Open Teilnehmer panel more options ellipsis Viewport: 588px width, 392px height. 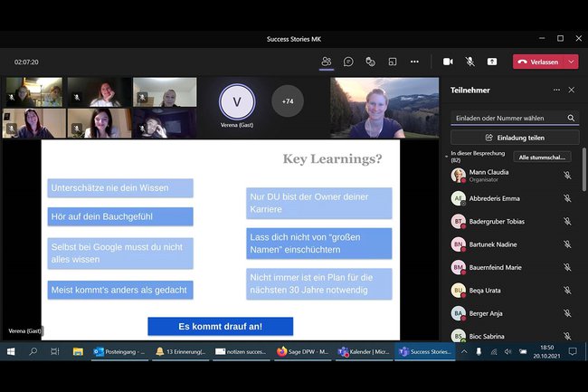(556, 90)
